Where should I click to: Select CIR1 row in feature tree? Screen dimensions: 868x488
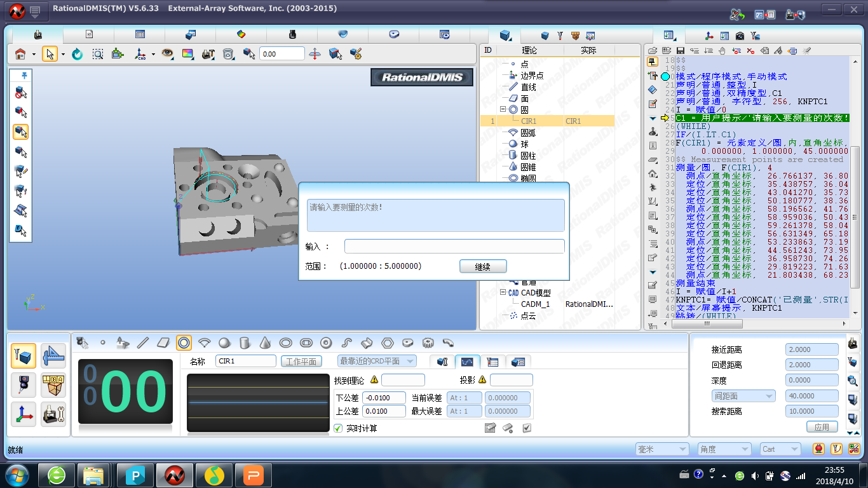[x=548, y=121]
